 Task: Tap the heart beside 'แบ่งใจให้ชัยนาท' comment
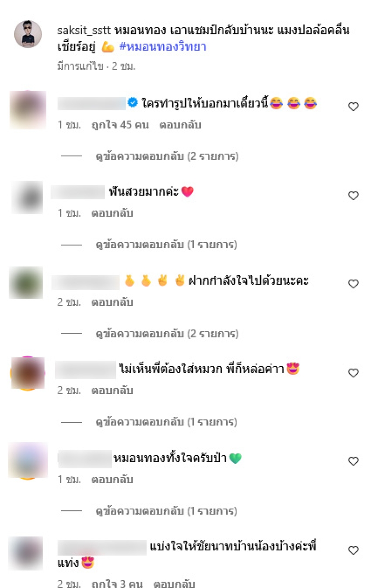pyautogui.click(x=353, y=550)
